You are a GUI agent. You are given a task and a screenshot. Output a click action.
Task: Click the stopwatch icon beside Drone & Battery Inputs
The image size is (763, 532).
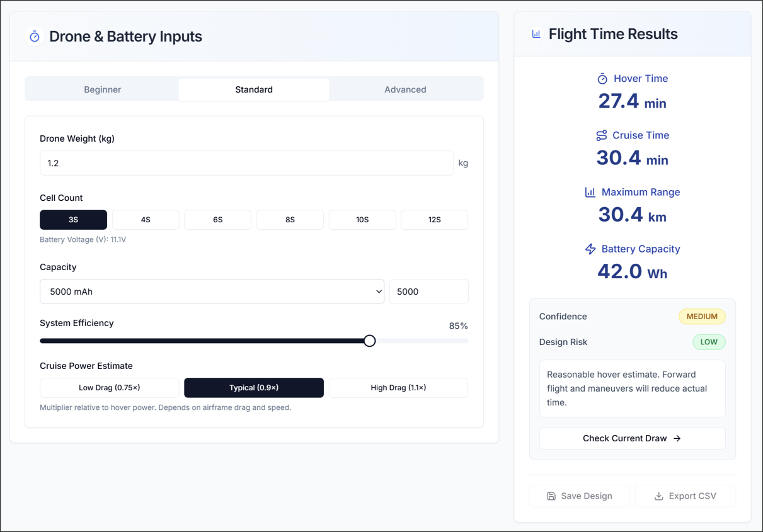(35, 37)
